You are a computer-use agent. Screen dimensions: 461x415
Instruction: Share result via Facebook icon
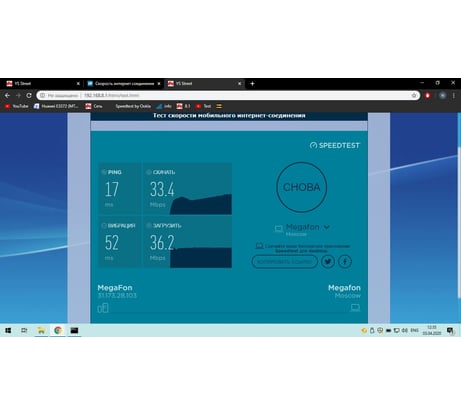345,262
